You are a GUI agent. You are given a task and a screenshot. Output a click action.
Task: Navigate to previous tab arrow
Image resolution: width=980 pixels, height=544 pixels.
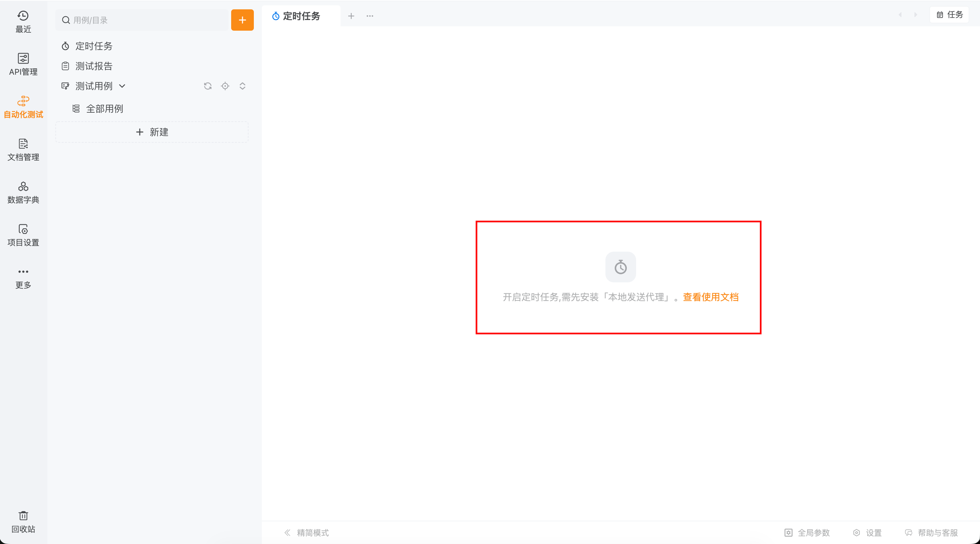(x=900, y=15)
